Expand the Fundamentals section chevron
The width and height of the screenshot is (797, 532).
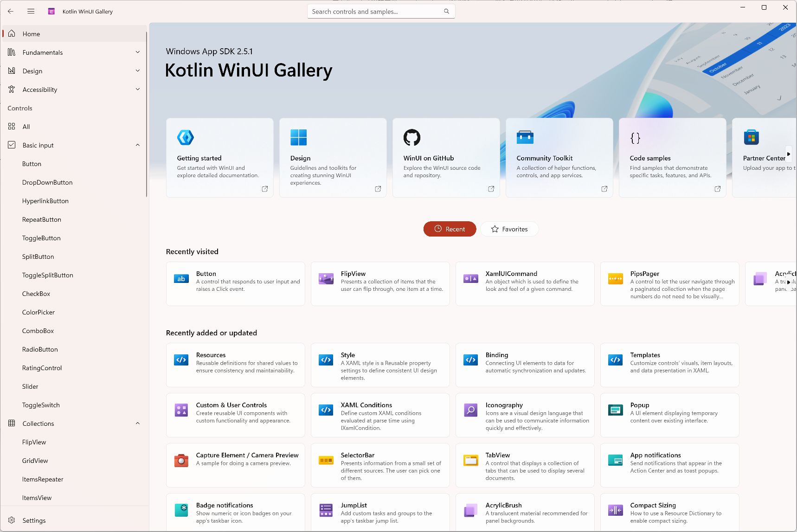138,52
